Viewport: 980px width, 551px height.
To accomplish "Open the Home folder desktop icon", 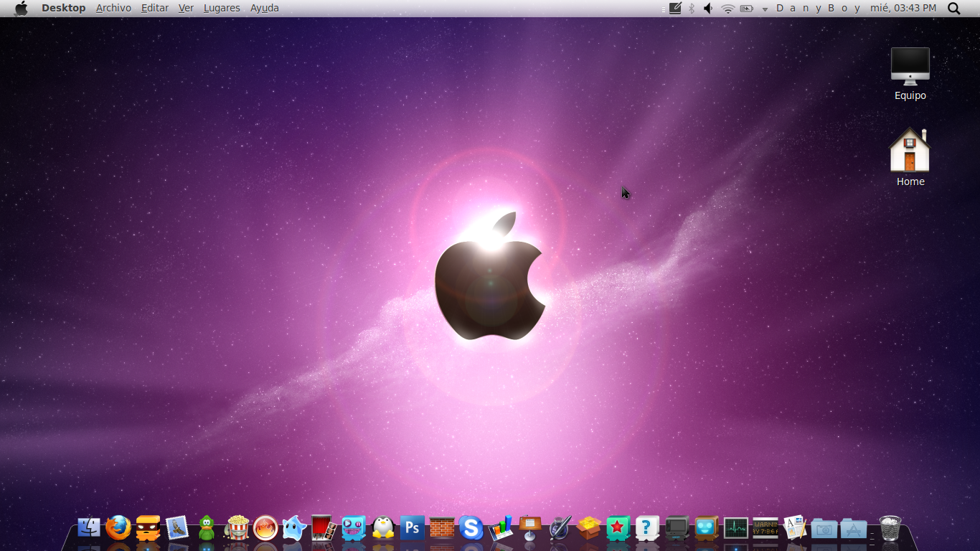I will (910, 158).
